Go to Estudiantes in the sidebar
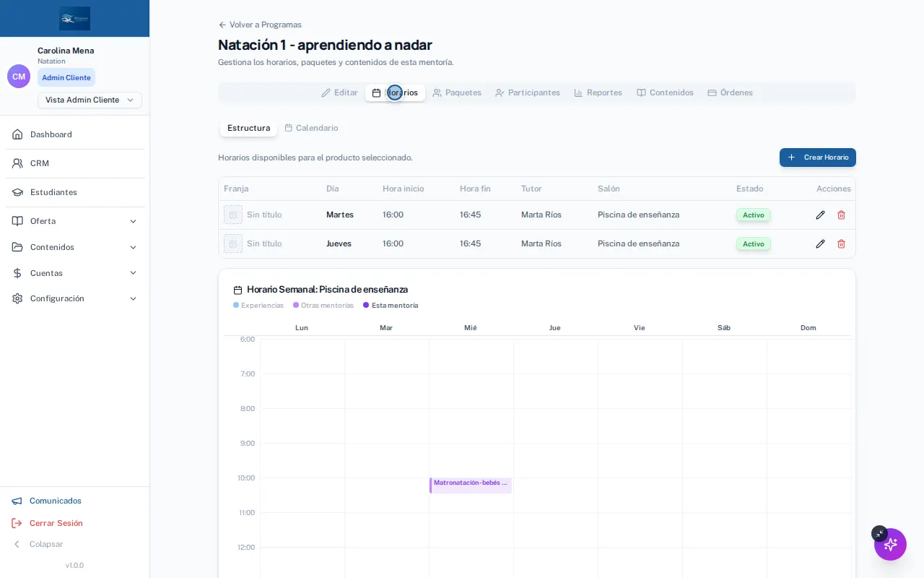The height and width of the screenshot is (578, 924). click(x=75, y=192)
